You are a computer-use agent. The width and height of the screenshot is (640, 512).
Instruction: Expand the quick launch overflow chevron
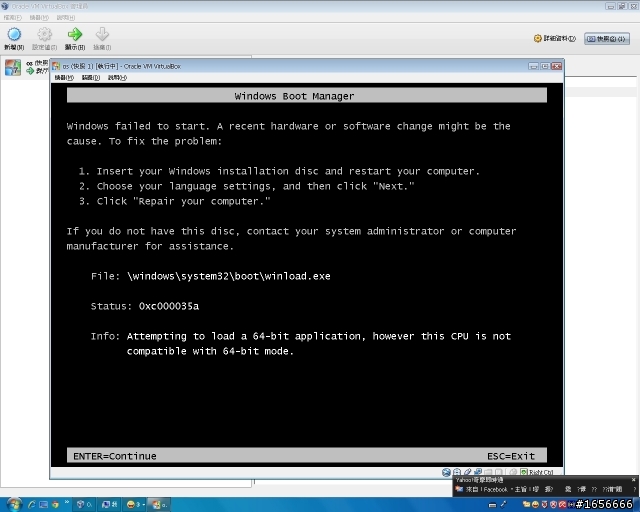pos(67,502)
